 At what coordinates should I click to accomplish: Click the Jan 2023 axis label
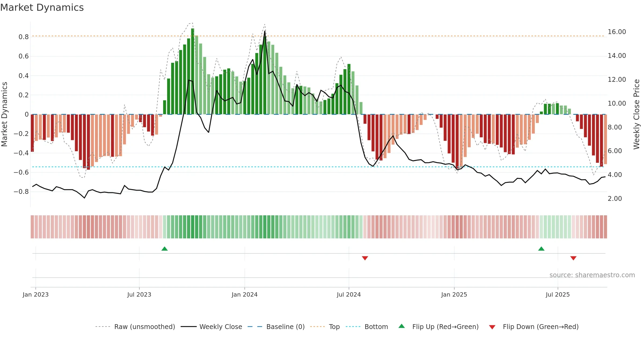pyautogui.click(x=36, y=294)
